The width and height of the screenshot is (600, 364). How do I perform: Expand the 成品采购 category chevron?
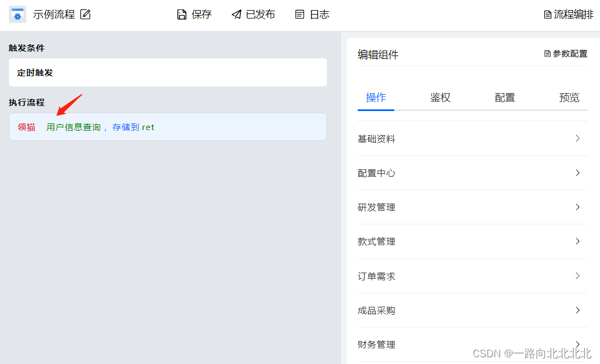point(578,310)
